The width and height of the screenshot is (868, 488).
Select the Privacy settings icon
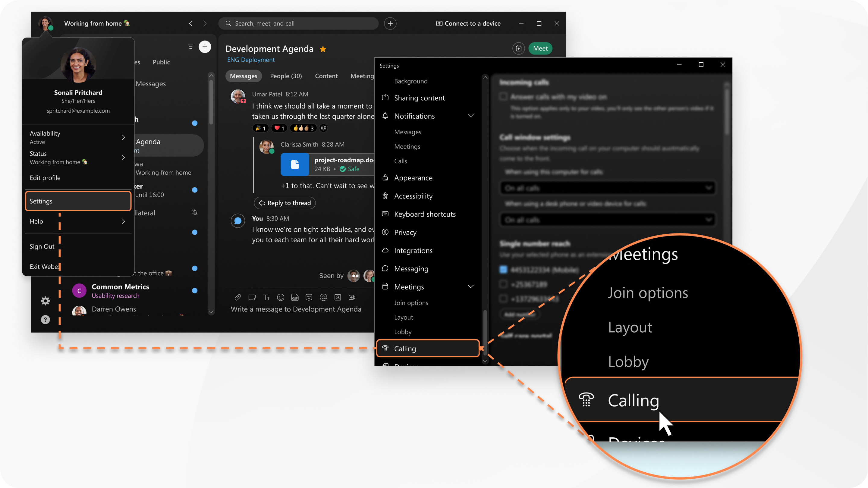pyautogui.click(x=386, y=232)
